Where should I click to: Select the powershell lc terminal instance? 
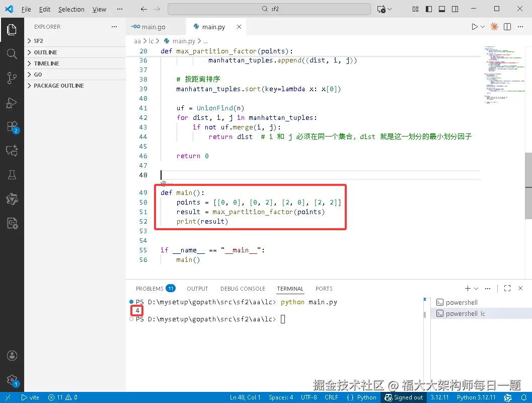(x=481, y=313)
